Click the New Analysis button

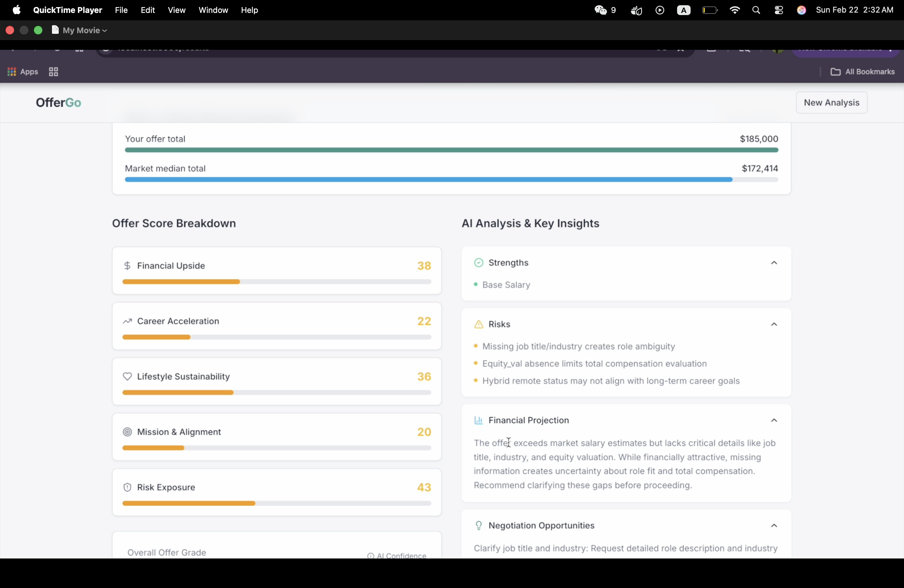coord(831,102)
